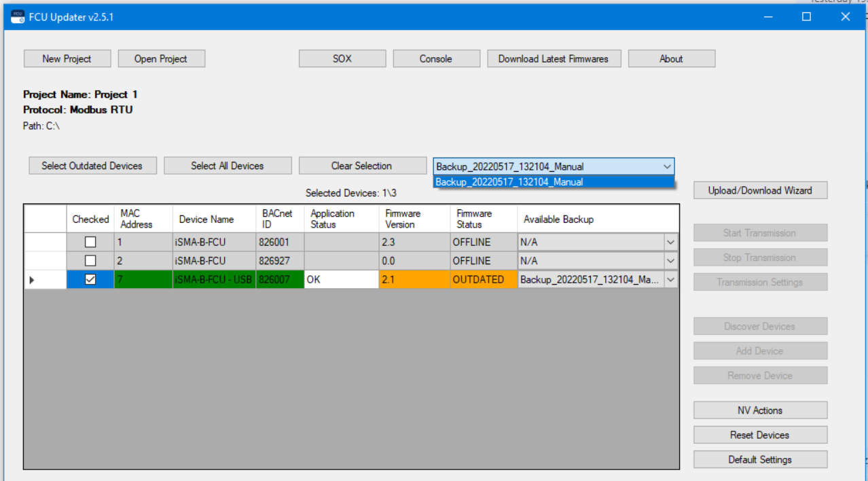Download Latest Firmwares for devices
The width and height of the screenshot is (868, 481).
(554, 58)
